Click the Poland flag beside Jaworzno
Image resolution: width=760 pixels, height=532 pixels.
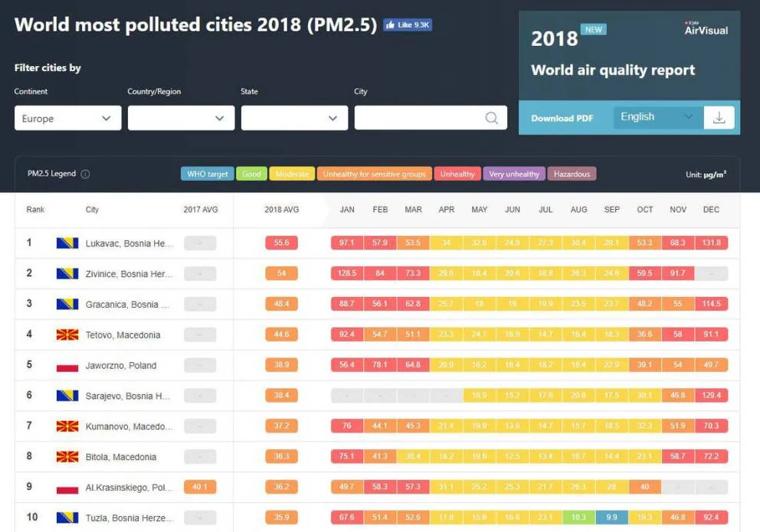[x=67, y=365]
